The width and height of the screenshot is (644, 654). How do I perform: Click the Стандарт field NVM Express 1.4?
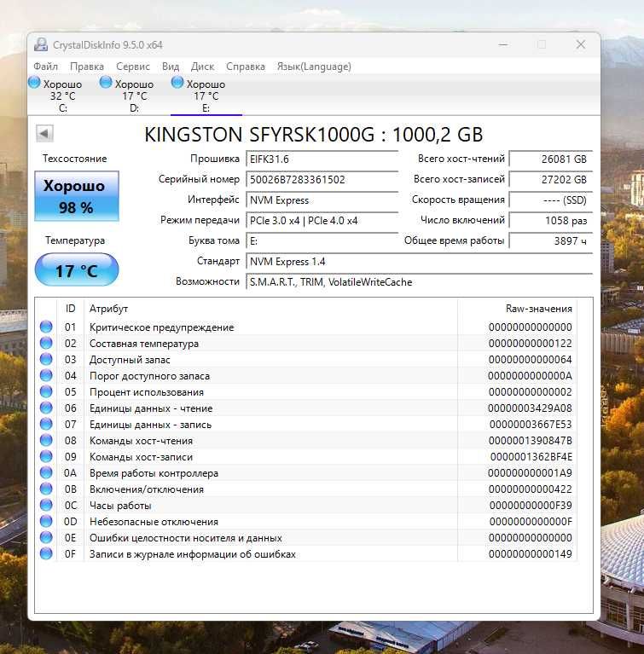(419, 261)
